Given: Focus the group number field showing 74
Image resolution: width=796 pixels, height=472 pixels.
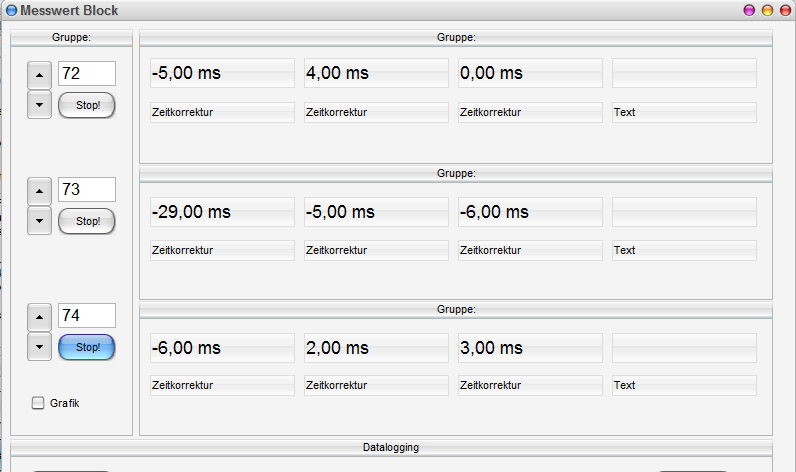Looking at the screenshot, I should tap(87, 316).
